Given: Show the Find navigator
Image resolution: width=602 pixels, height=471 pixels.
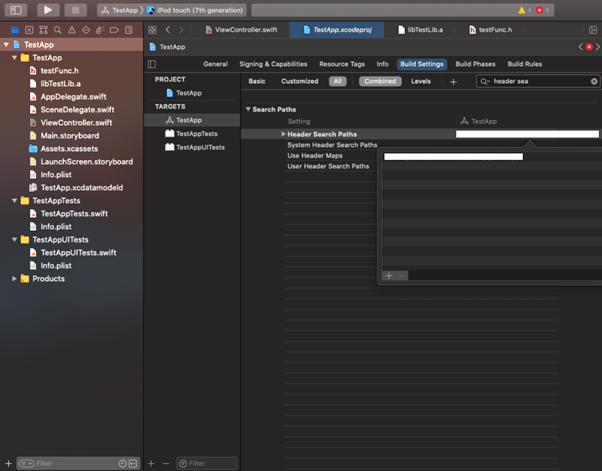Looking at the screenshot, I should coord(58,30).
